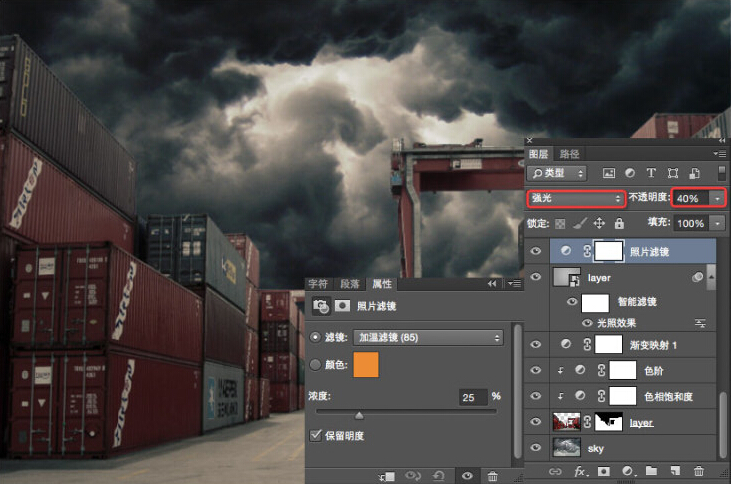Add a layer mask from Layers panel footer
The height and width of the screenshot is (484, 731).
pyautogui.click(x=603, y=471)
